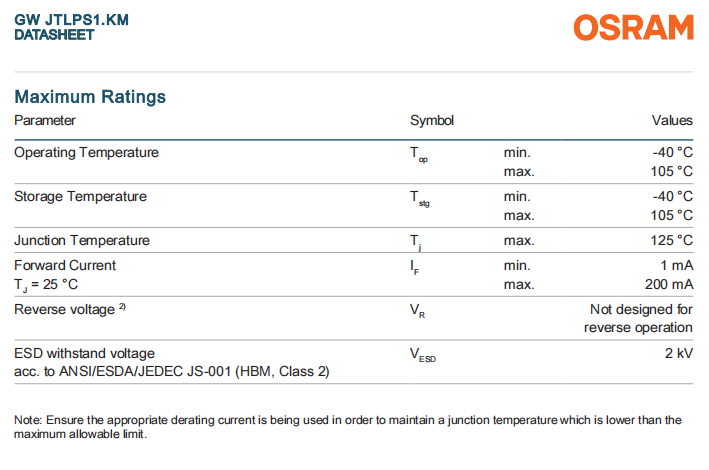Click the 2 kV ESD value
709x470 pixels.
coord(677,353)
